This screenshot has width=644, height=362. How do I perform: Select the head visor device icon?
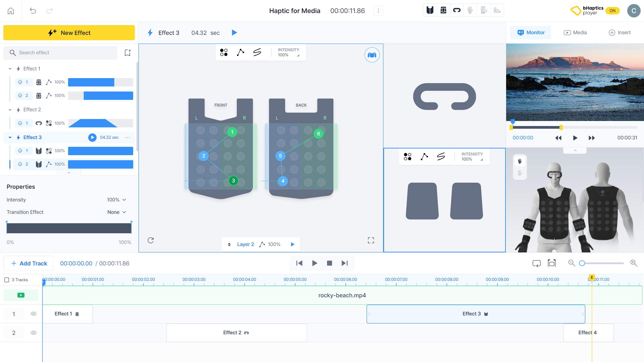point(457,10)
